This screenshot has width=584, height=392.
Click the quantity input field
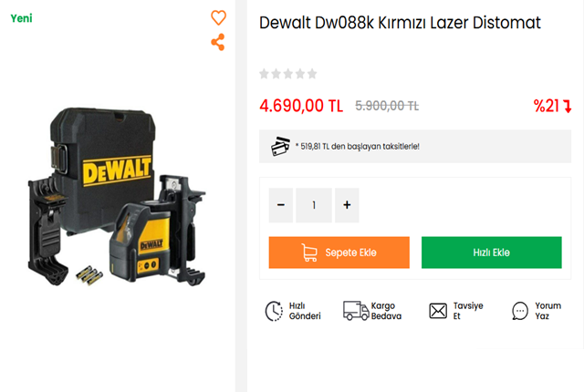(x=314, y=205)
